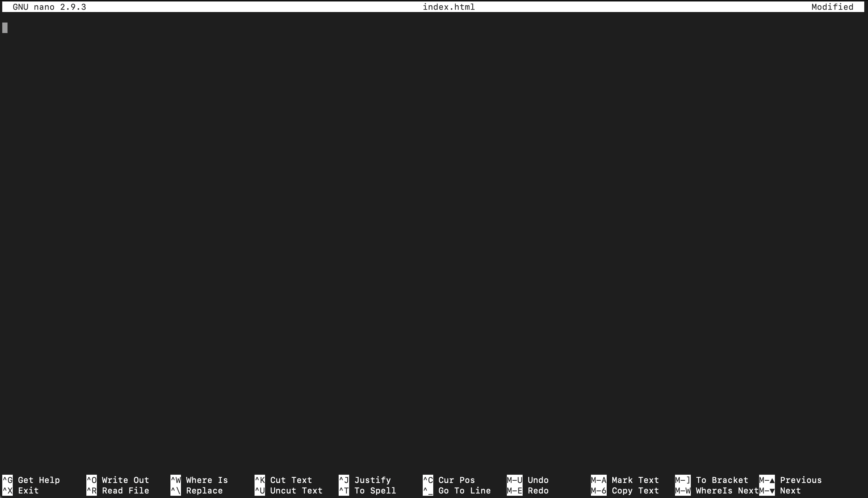Click the M-W WhereIs Next shortcut

click(x=717, y=490)
